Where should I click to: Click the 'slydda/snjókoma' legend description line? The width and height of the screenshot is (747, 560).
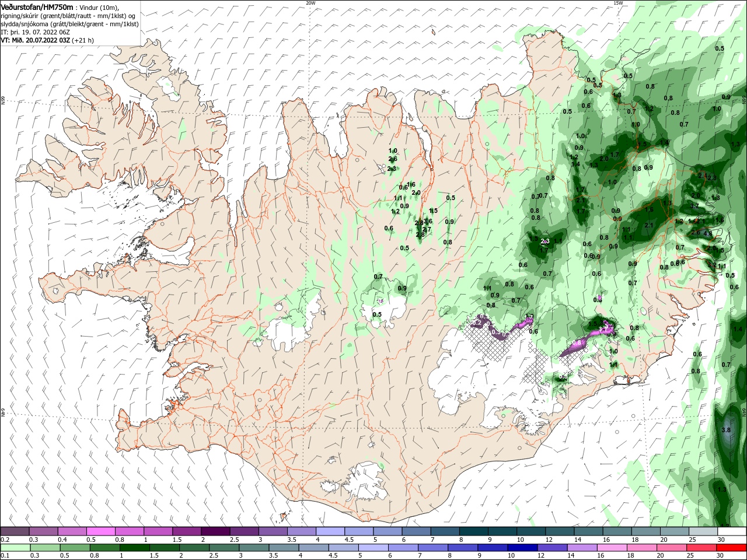69,24
